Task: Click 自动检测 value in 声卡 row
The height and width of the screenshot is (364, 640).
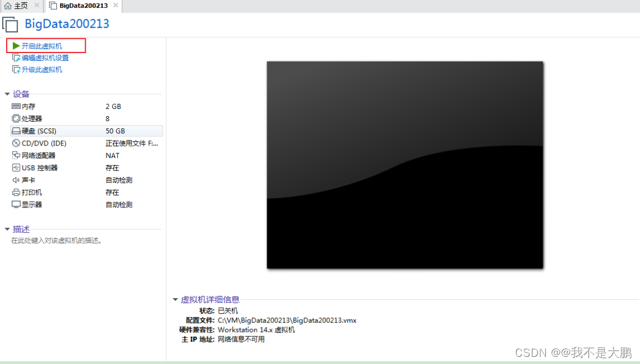Action: point(119,180)
